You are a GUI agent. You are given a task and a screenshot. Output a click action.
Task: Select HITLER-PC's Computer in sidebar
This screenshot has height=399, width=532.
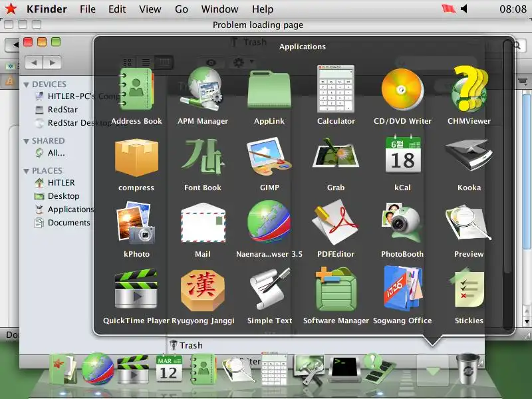(x=78, y=96)
